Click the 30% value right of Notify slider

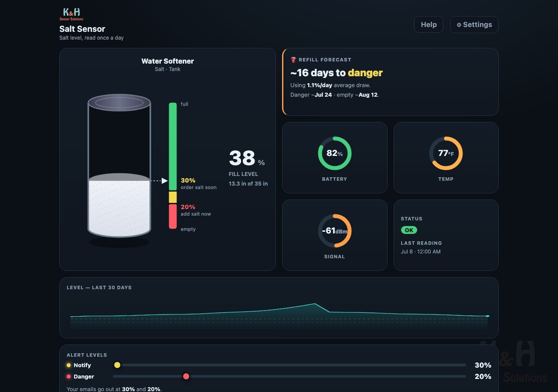(483, 365)
